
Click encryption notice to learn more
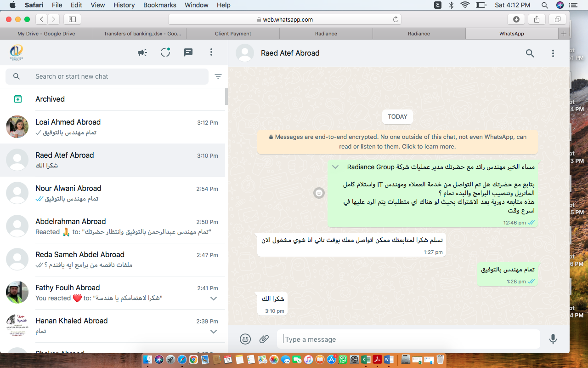coord(397,142)
